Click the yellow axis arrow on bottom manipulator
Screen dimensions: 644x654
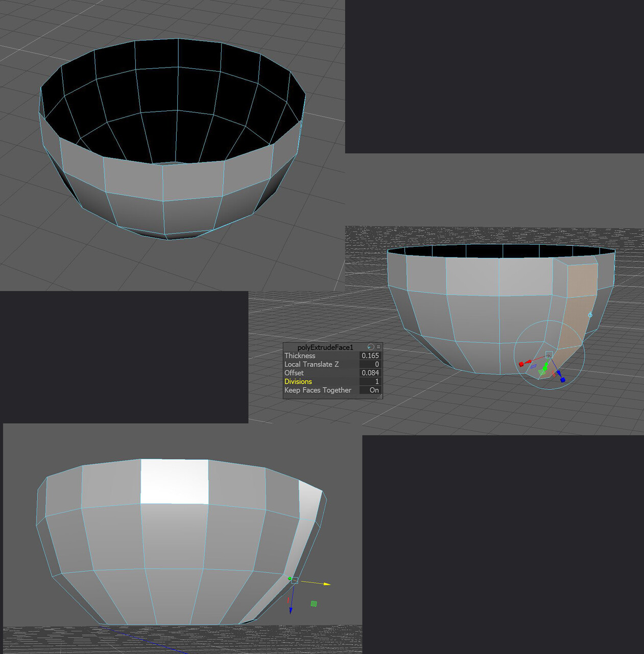(x=327, y=583)
